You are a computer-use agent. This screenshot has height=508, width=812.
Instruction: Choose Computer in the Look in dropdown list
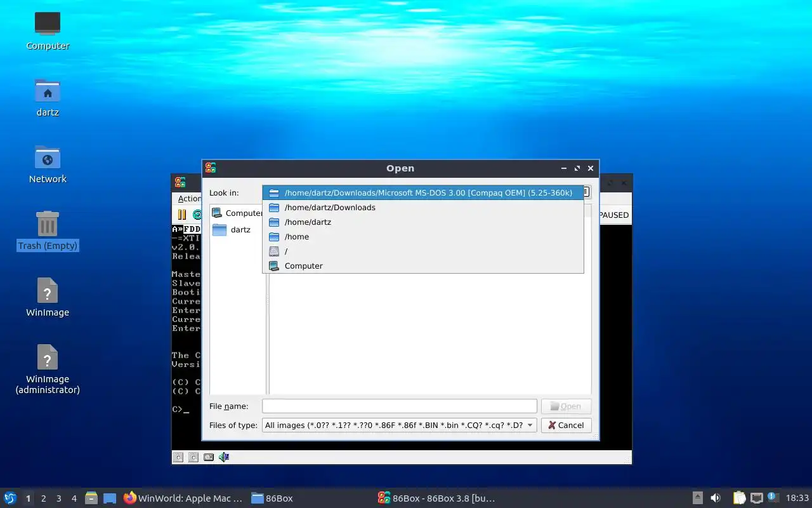pyautogui.click(x=423, y=265)
